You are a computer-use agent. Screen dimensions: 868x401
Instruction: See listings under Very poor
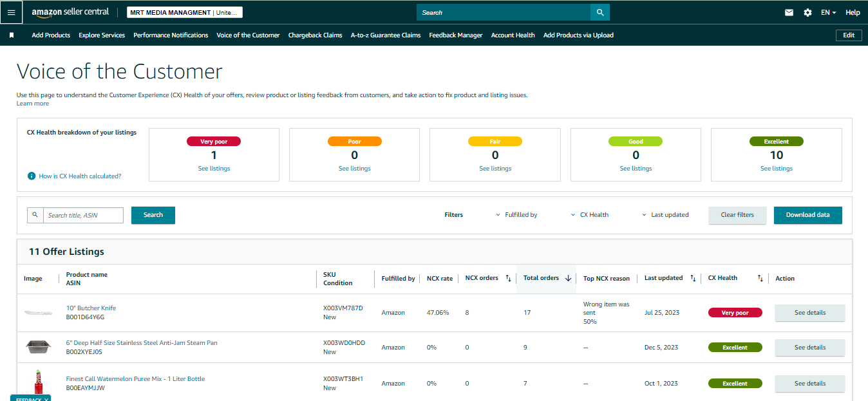pos(214,169)
